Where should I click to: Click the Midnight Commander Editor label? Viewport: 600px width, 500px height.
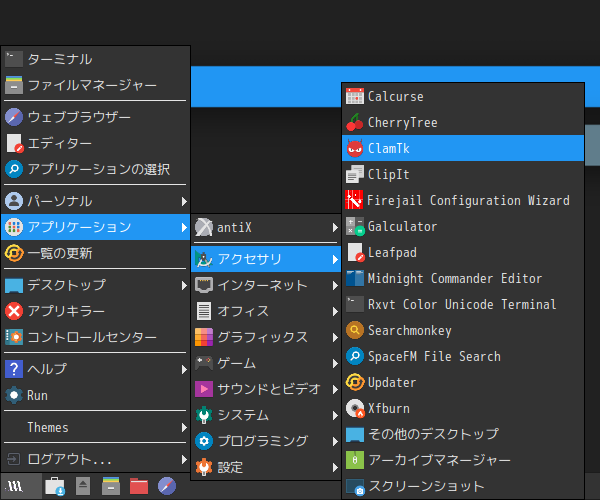click(455, 279)
